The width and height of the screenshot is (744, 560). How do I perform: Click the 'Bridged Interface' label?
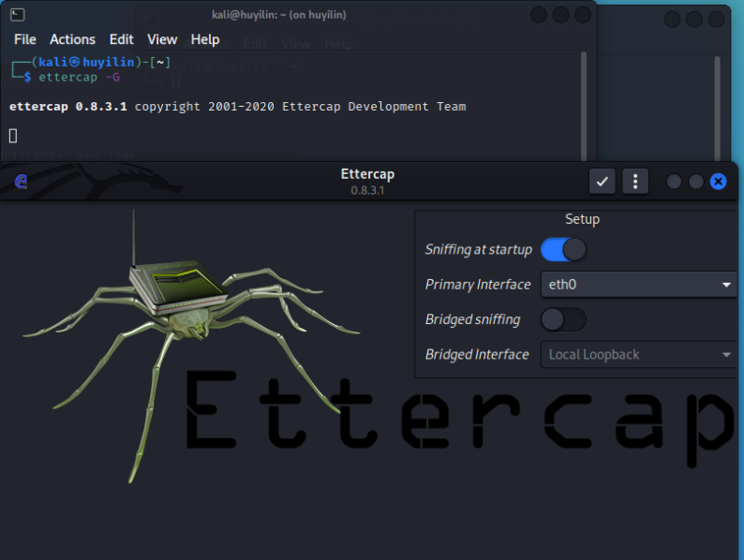pyautogui.click(x=477, y=355)
